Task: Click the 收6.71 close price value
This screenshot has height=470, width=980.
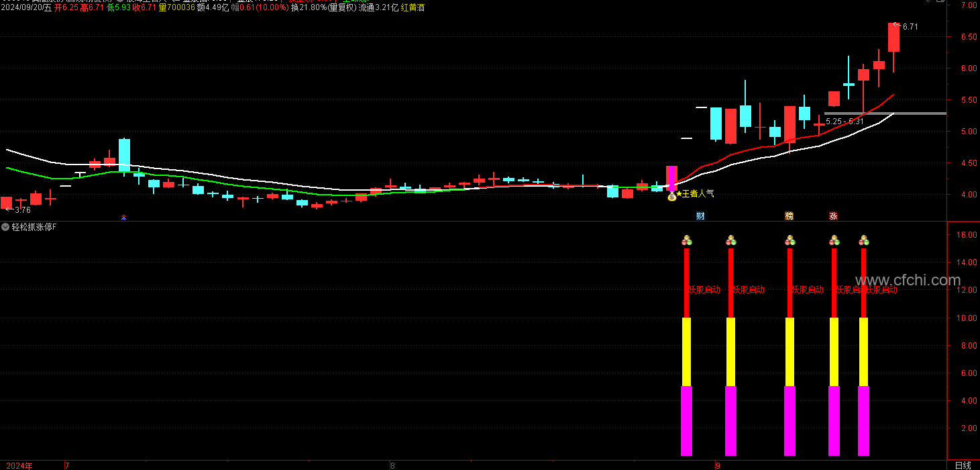Action: [146, 7]
